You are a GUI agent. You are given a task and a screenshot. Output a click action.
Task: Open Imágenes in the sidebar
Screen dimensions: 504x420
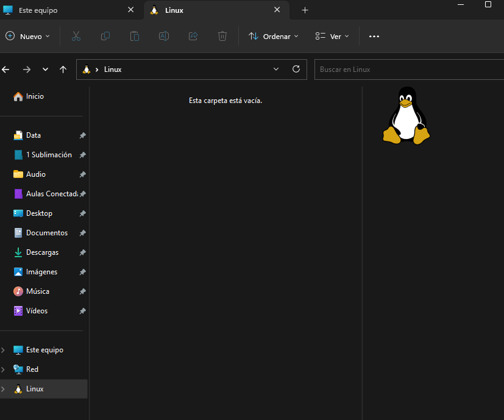coord(42,272)
